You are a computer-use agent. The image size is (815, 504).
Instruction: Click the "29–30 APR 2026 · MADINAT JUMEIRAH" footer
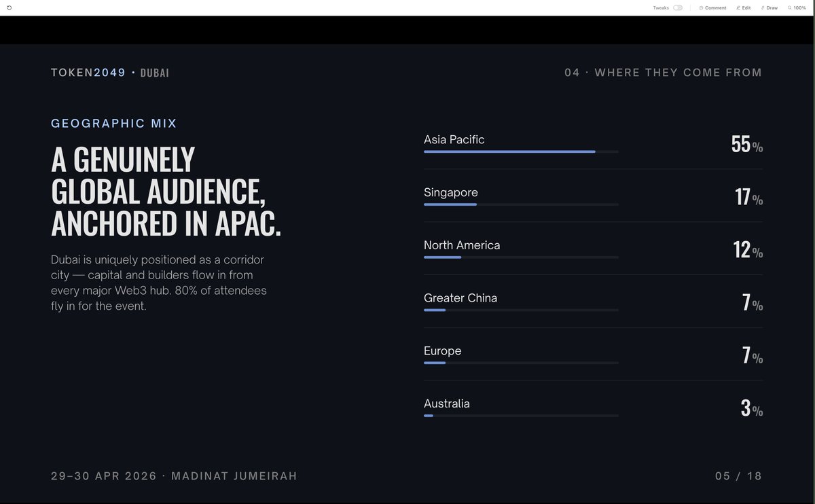[x=174, y=476]
